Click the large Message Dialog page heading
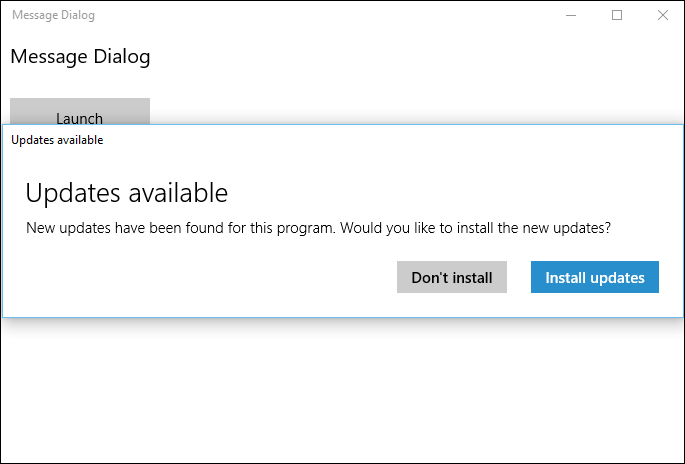Image resolution: width=685 pixels, height=464 pixels. tap(80, 56)
